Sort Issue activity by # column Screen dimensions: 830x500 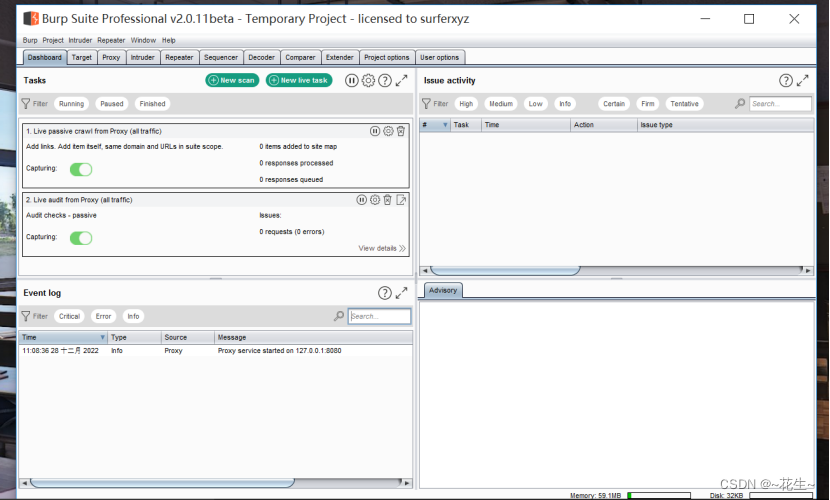tap(435, 125)
